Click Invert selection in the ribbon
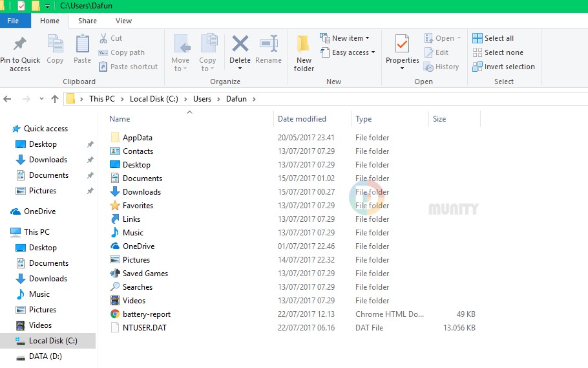588x368 pixels. coord(509,67)
